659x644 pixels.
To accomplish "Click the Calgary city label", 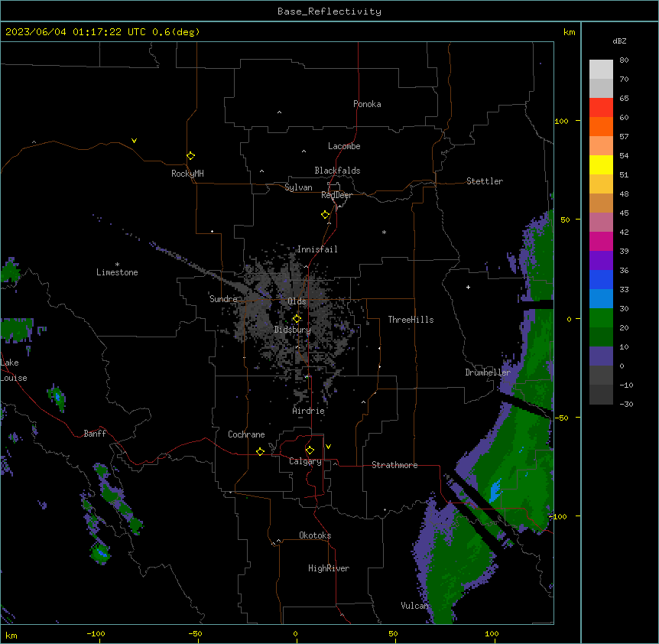I will click(x=305, y=461).
